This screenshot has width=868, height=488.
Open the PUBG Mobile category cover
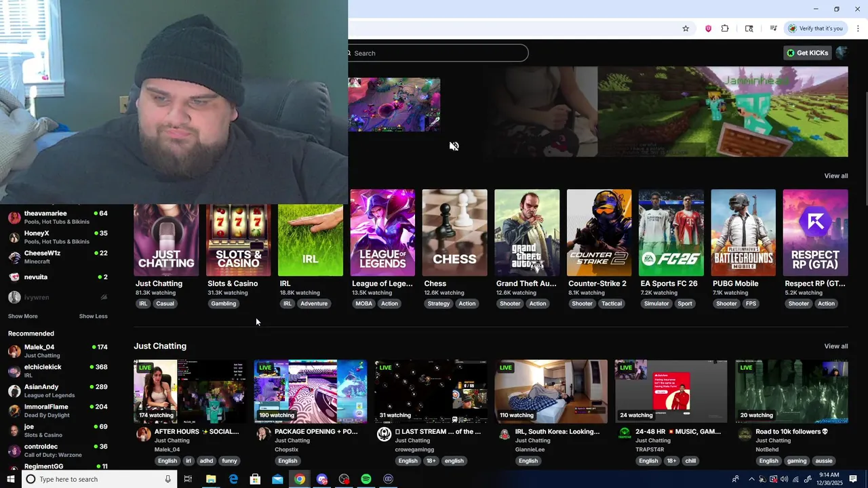click(x=743, y=232)
